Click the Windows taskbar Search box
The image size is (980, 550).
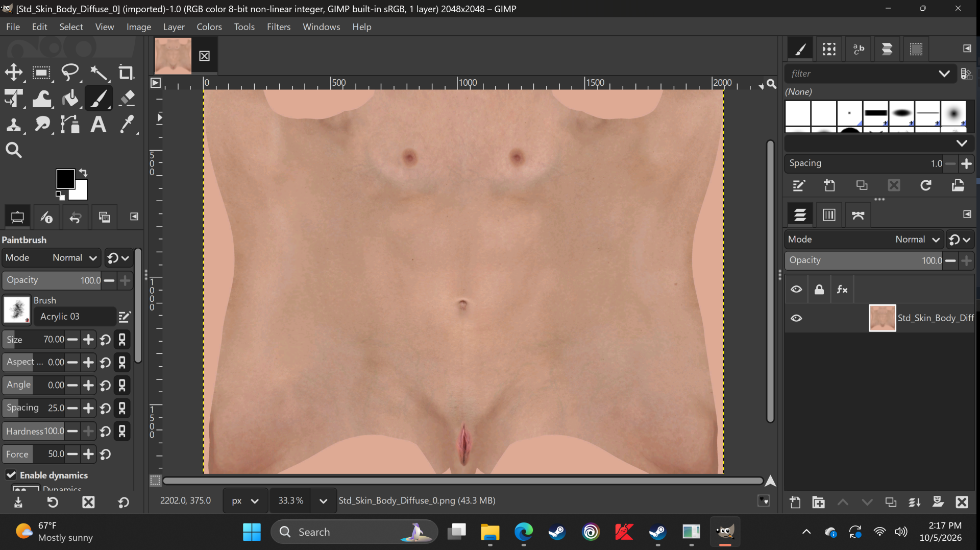[354, 532]
